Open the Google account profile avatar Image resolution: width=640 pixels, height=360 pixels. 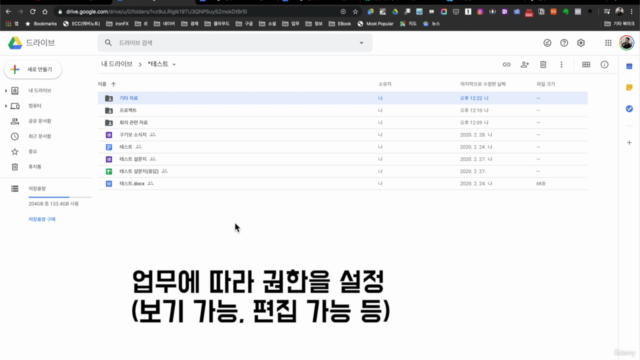(627, 43)
